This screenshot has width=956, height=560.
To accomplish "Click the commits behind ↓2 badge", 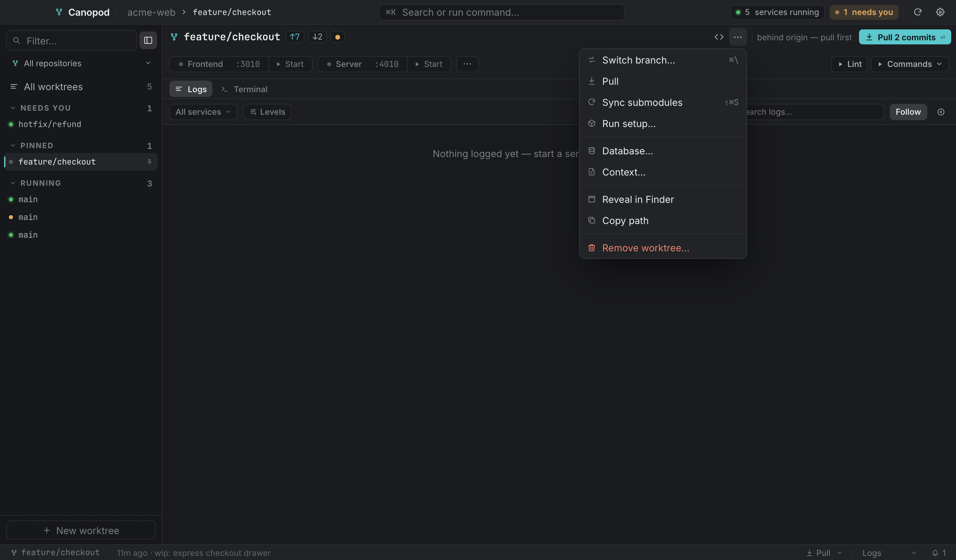I will 318,37.
